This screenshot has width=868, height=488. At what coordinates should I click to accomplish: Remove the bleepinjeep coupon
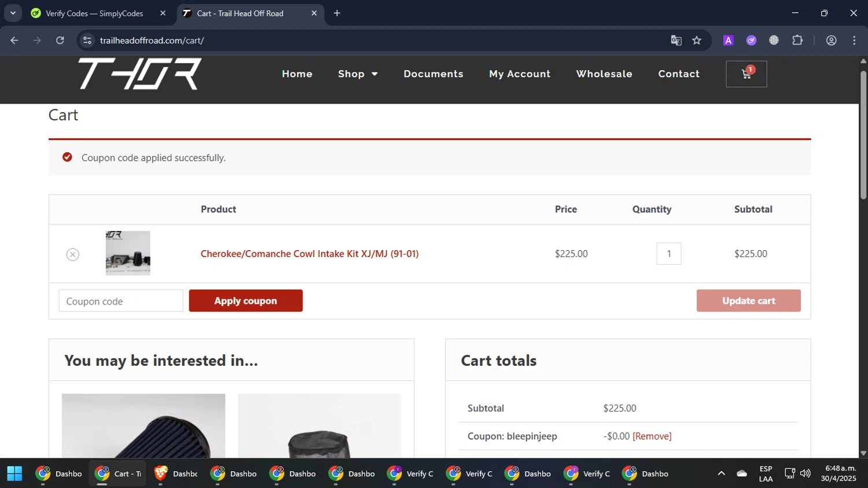(x=652, y=436)
